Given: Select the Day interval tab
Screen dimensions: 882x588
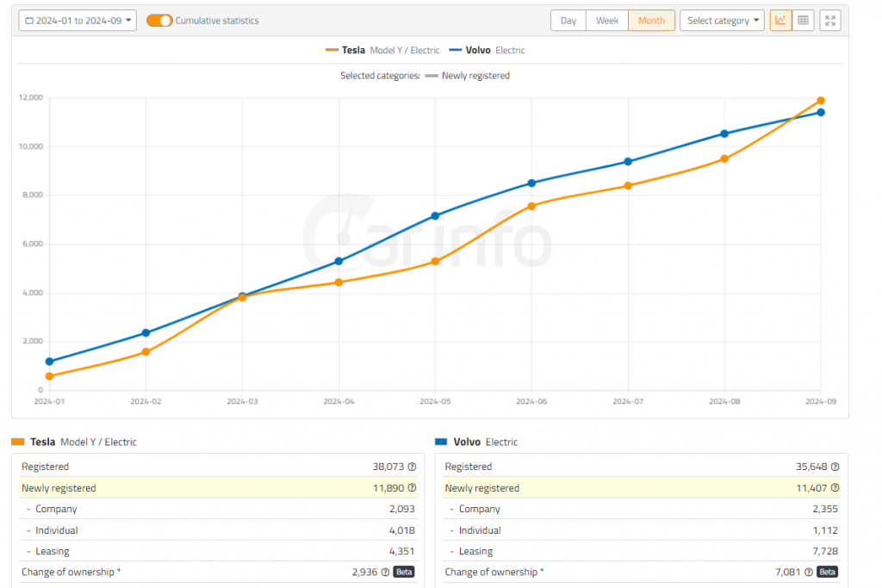Looking at the screenshot, I should [x=568, y=21].
